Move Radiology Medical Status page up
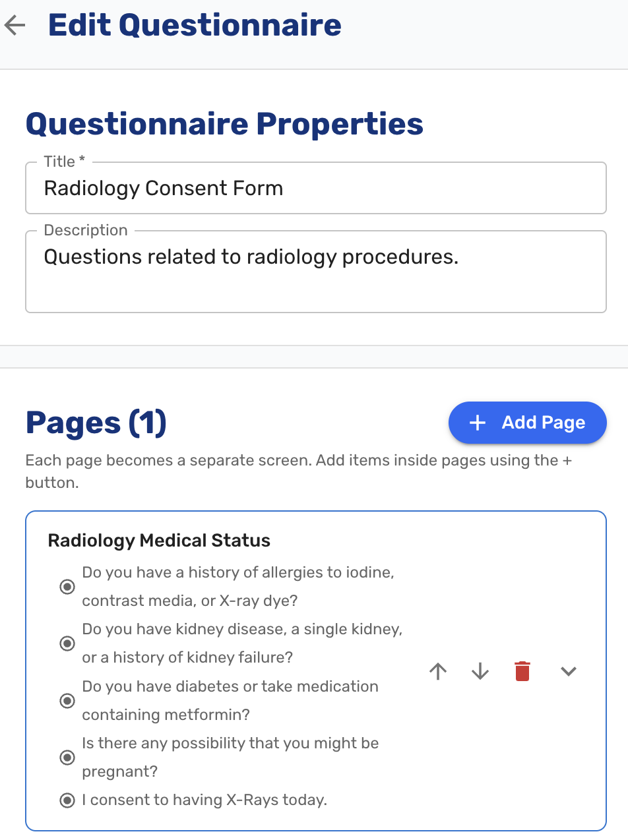Image resolution: width=628 pixels, height=840 pixels. (x=438, y=671)
